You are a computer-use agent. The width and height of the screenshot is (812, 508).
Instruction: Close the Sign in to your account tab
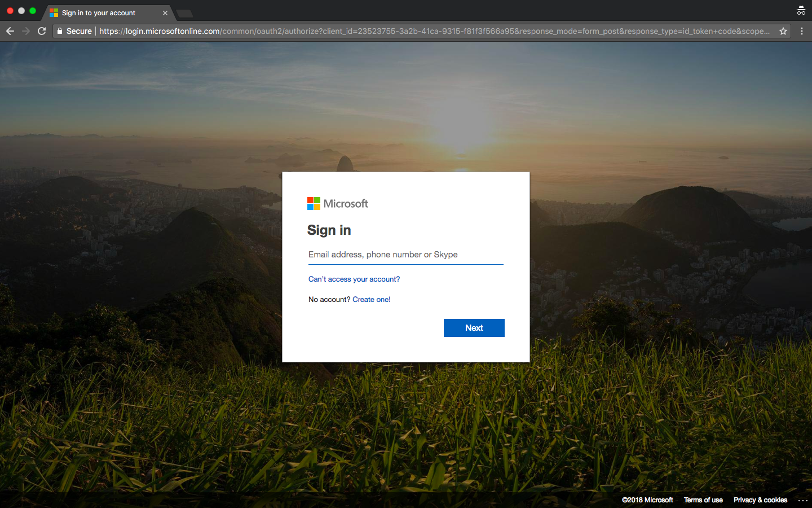tap(165, 13)
